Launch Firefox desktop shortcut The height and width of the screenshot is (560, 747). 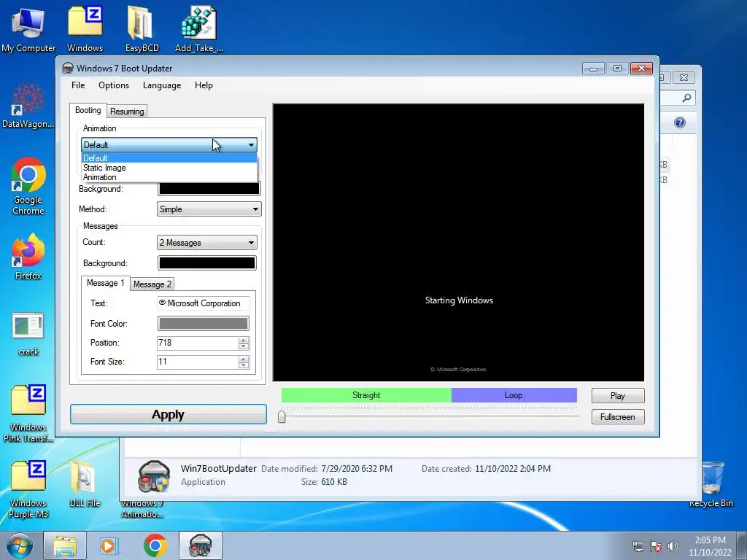tap(28, 257)
